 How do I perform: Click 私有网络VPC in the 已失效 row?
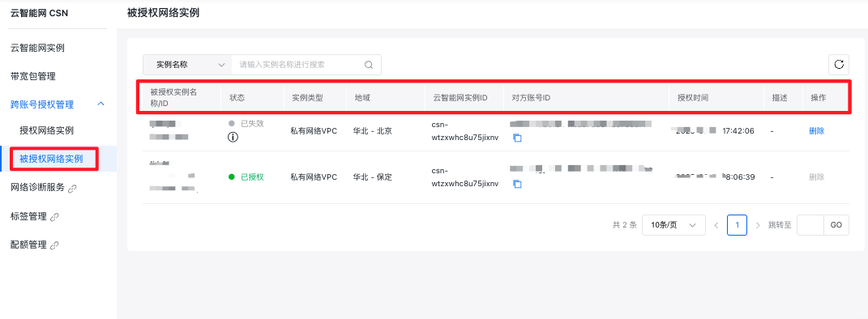pyautogui.click(x=314, y=131)
